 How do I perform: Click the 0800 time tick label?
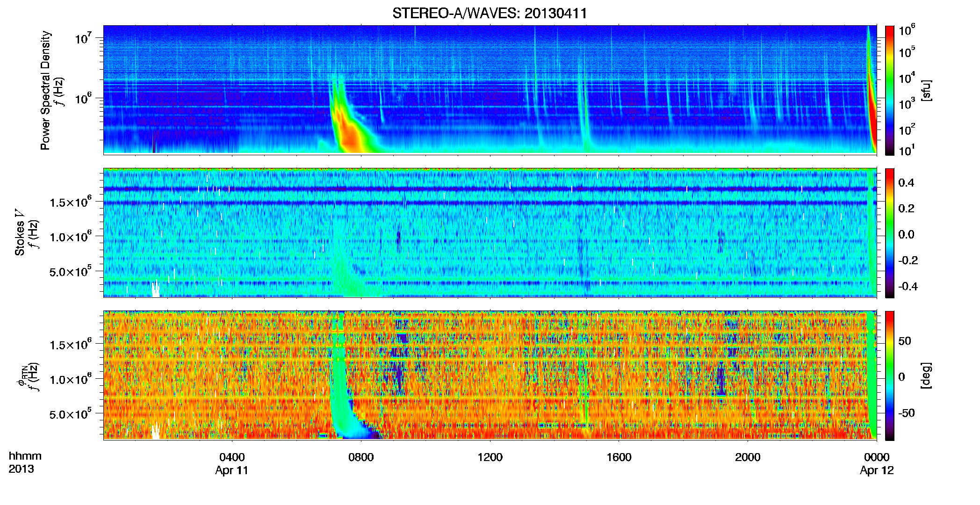click(361, 457)
